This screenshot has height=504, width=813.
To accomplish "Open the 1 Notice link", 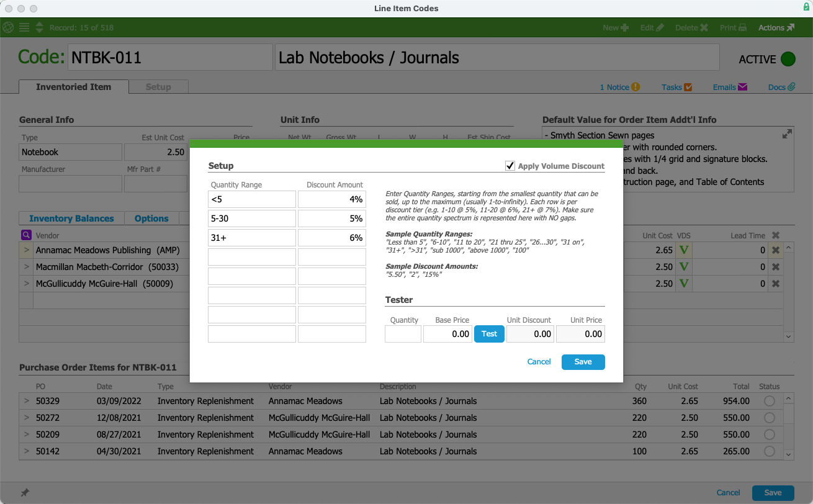I will coord(619,87).
